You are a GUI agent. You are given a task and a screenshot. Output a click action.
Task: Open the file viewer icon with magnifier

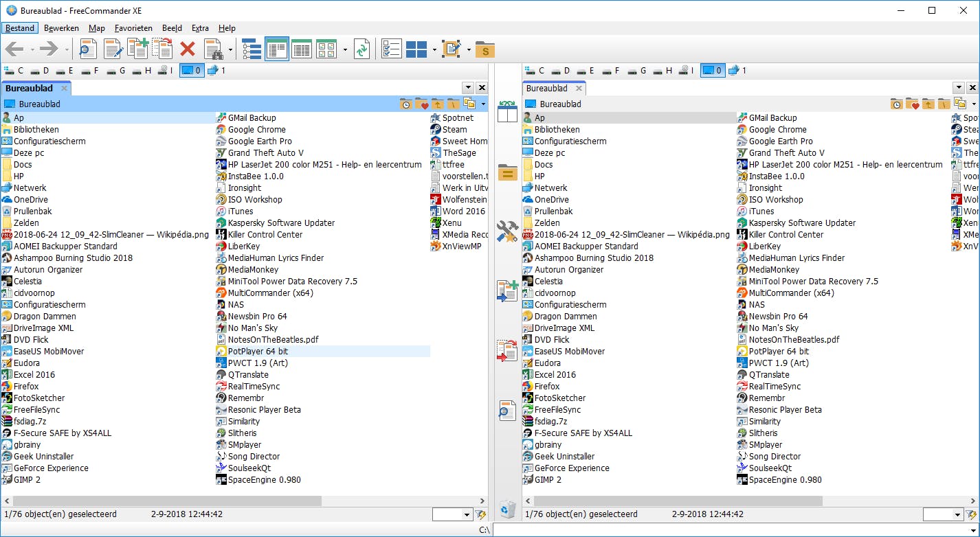pyautogui.click(x=88, y=49)
